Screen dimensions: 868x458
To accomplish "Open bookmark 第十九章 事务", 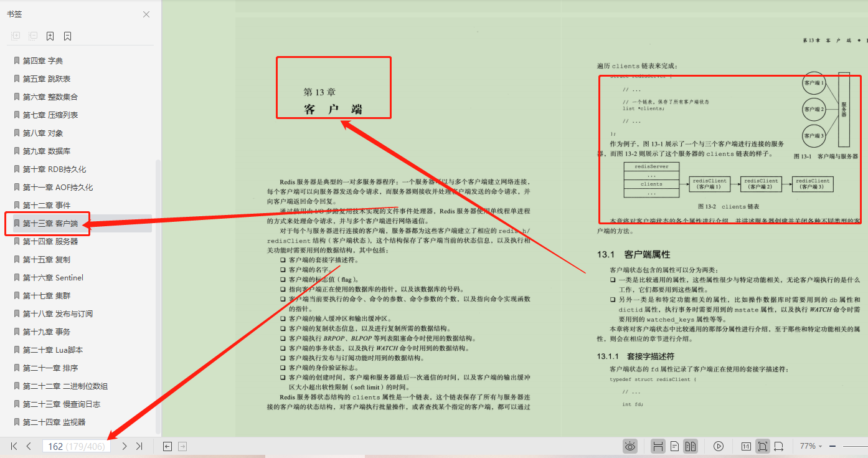I will pos(47,332).
